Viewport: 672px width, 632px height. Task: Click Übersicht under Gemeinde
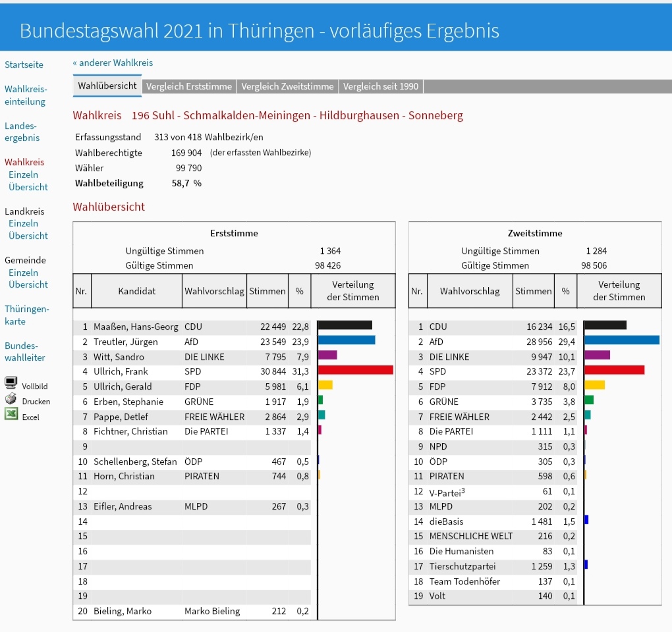(x=28, y=285)
